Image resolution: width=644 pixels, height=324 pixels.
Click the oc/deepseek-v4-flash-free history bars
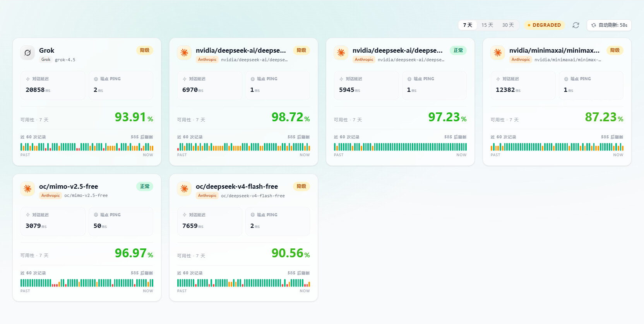click(243, 283)
